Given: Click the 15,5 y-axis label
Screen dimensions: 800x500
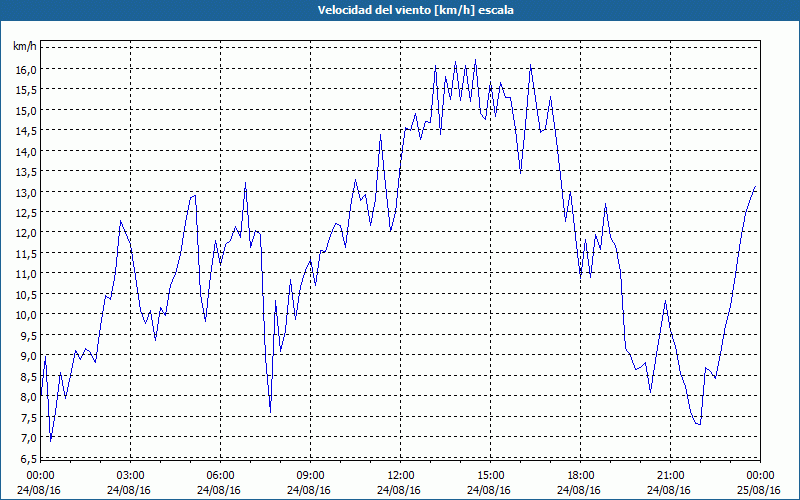Looking at the screenshot, I should pos(27,90).
